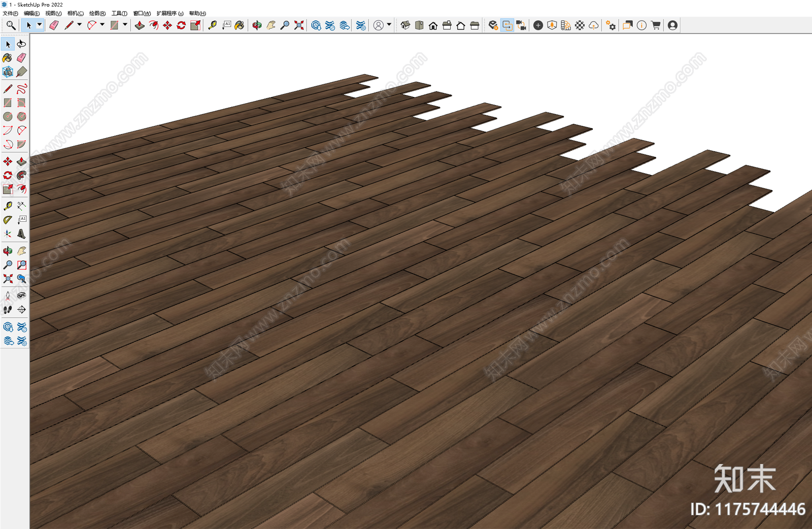Expand the Rectangle tool dropdown arrow
The image size is (812, 529).
click(125, 24)
